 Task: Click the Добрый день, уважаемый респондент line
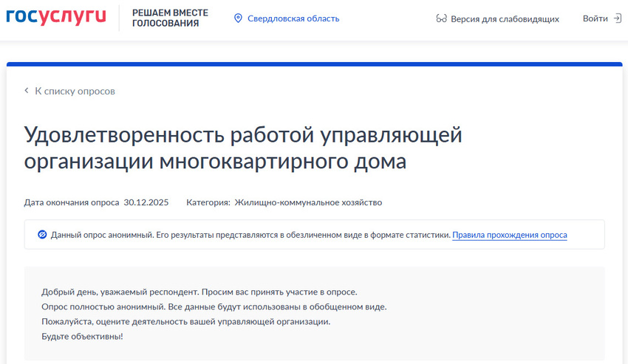coord(199,292)
